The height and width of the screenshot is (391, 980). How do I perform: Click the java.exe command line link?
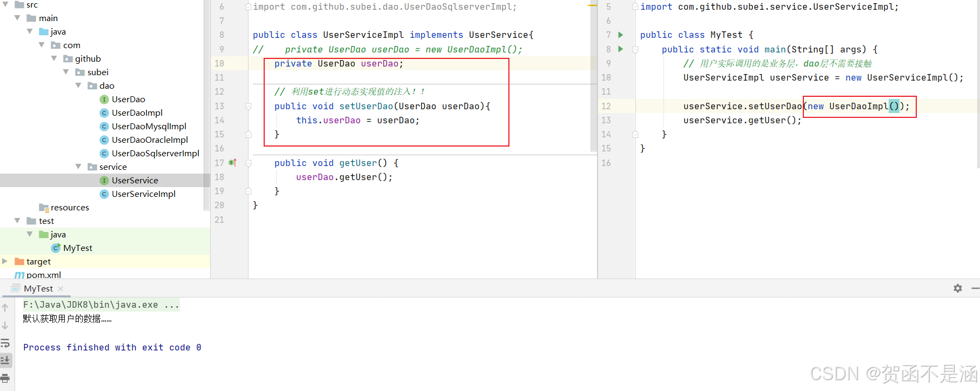pos(101,304)
